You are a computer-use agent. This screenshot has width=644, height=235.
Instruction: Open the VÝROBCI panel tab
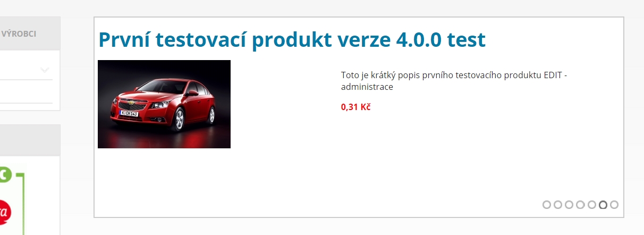coord(19,33)
